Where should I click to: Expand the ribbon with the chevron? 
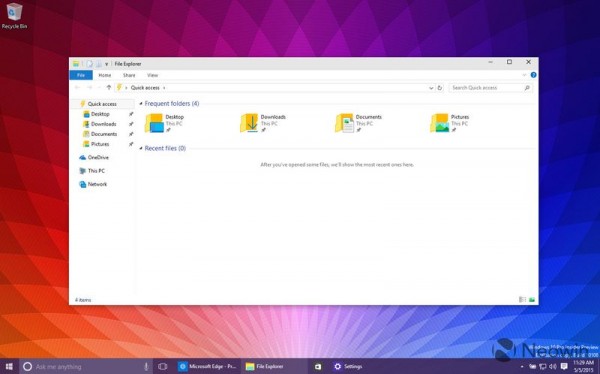tap(524, 75)
